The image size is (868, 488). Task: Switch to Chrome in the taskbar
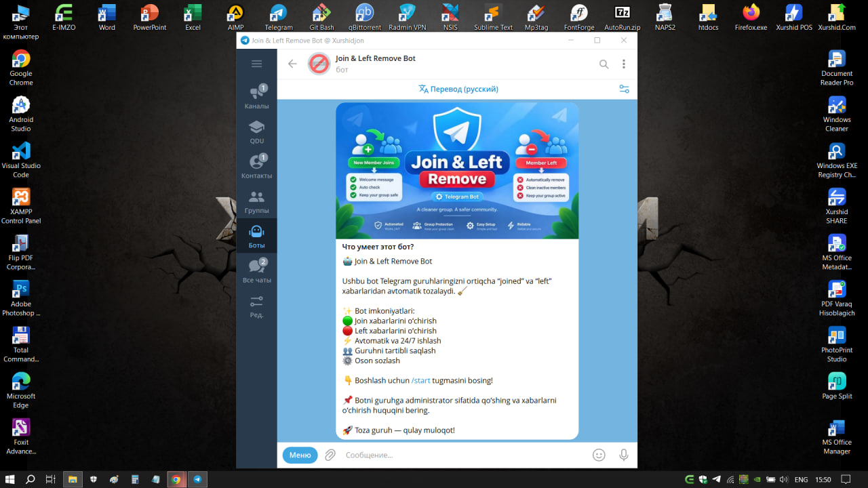[176, 479]
